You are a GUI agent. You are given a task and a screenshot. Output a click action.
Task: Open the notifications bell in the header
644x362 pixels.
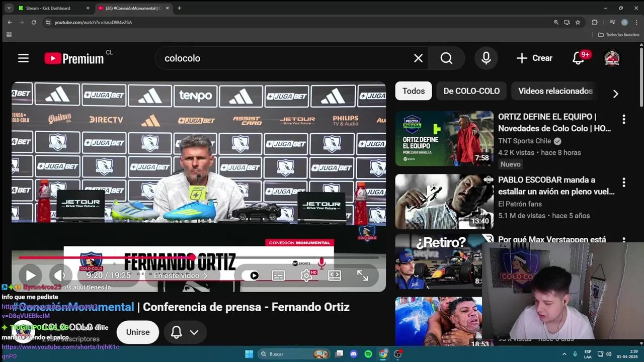pyautogui.click(x=579, y=58)
